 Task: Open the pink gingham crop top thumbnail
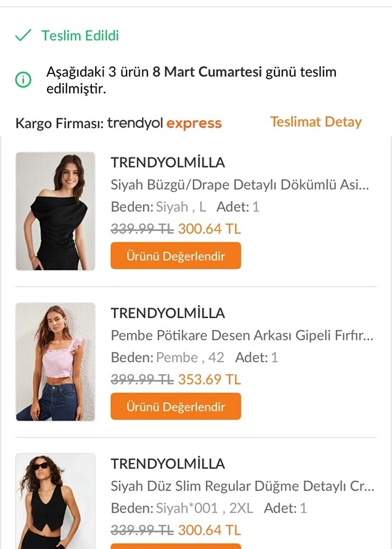[55, 362]
